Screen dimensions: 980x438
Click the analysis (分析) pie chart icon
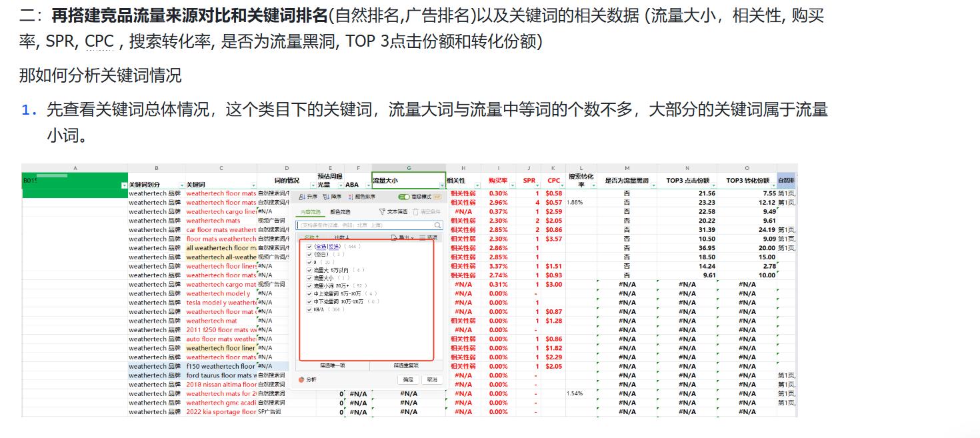[301, 379]
